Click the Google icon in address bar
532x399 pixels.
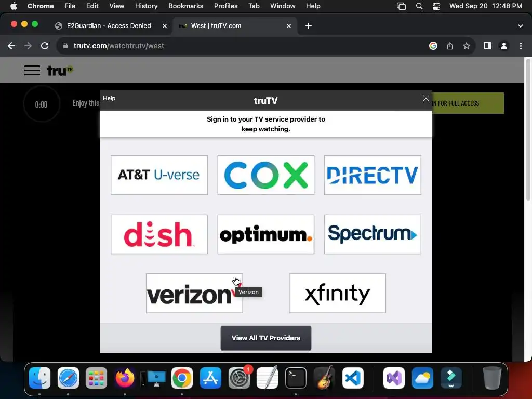433,46
